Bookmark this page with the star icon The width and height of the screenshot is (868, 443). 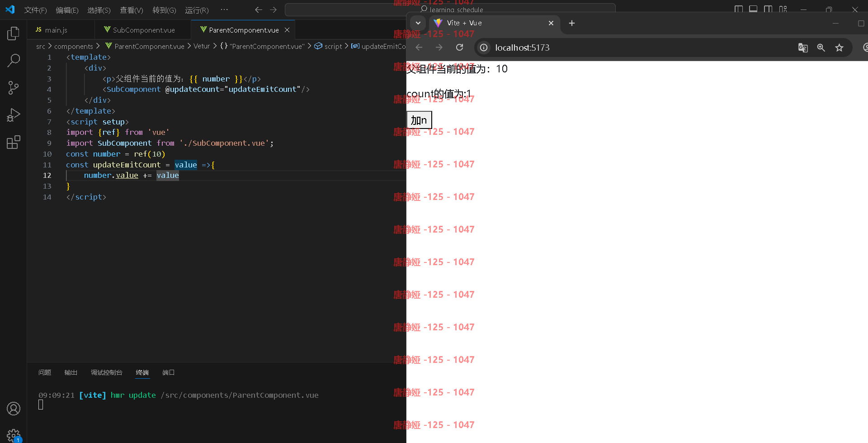point(839,48)
